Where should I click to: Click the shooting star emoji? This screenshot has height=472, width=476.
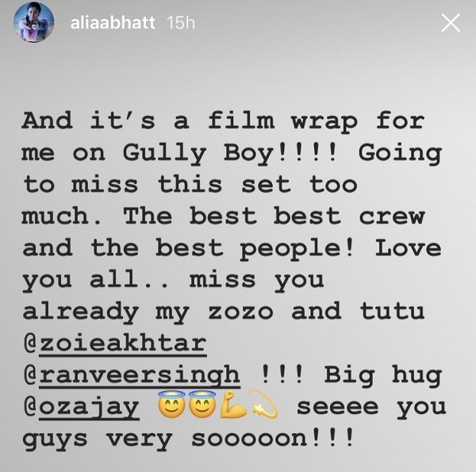[263, 405]
